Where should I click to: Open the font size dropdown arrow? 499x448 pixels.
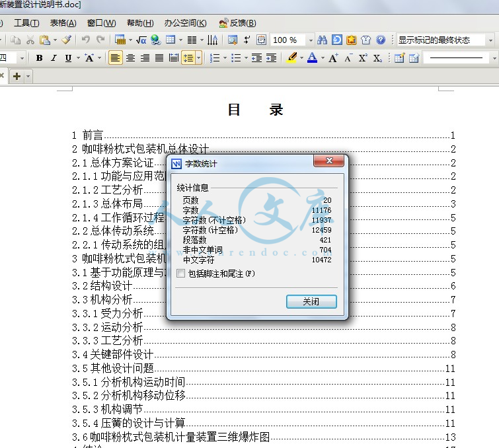click(x=22, y=58)
